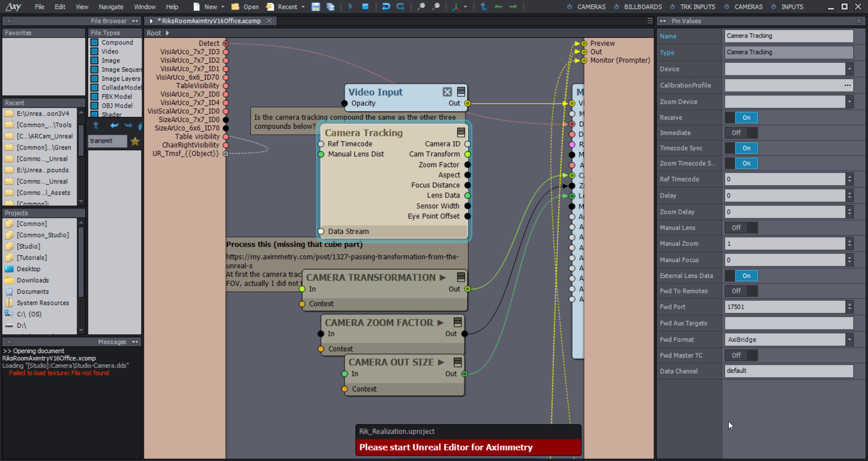Open the Zoom Device dropdown

point(849,102)
